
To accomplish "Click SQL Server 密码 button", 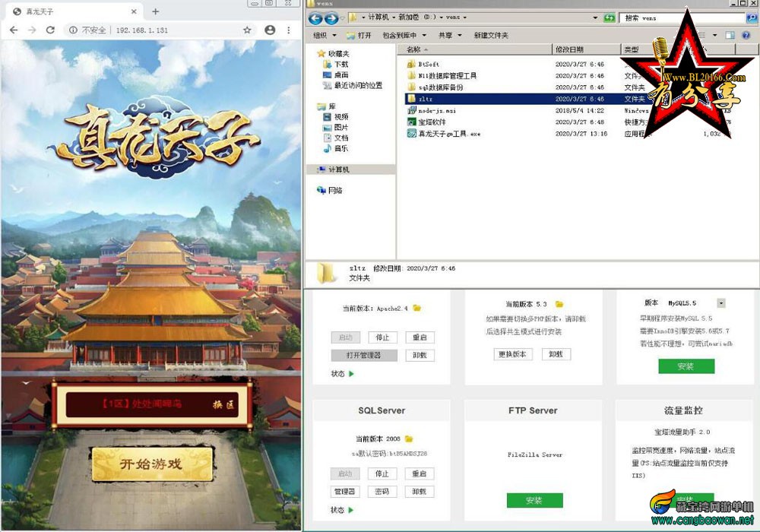I will click(x=382, y=491).
